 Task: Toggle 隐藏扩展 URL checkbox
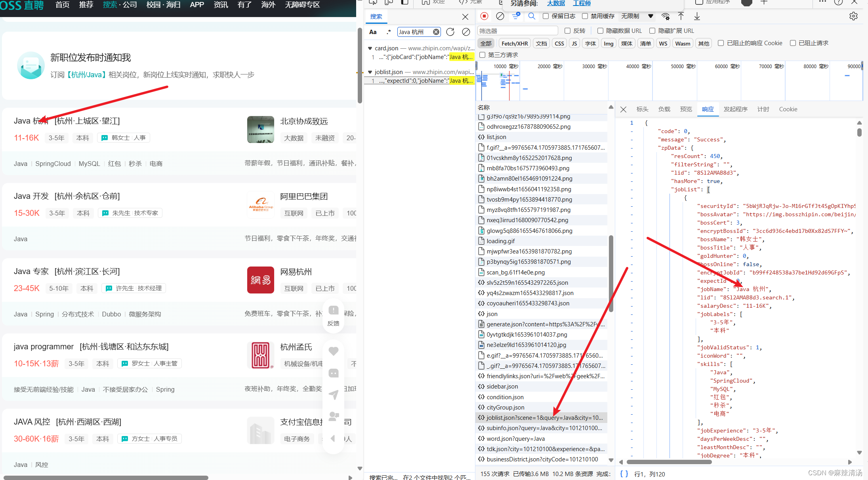click(652, 31)
